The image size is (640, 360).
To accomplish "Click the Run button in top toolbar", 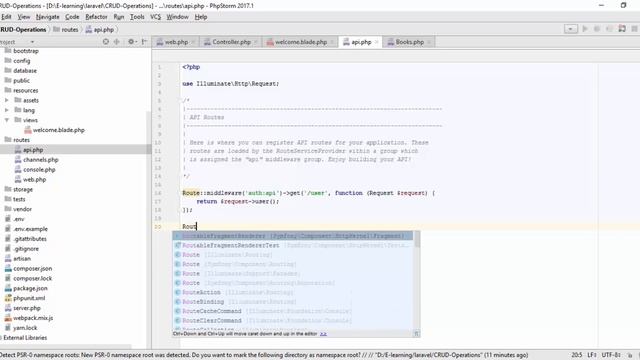I will (x=585, y=29).
